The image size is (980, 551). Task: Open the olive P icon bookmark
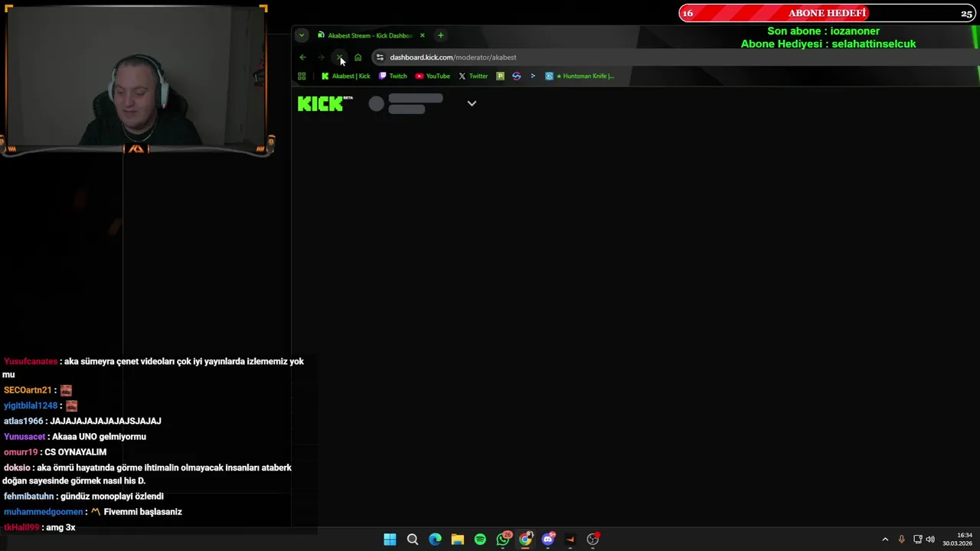[500, 76]
